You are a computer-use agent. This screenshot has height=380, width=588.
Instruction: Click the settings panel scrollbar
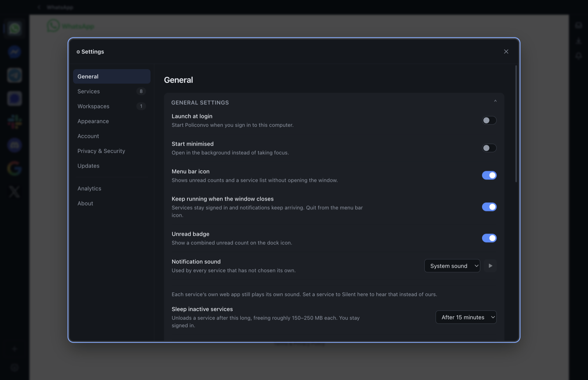pos(516,124)
